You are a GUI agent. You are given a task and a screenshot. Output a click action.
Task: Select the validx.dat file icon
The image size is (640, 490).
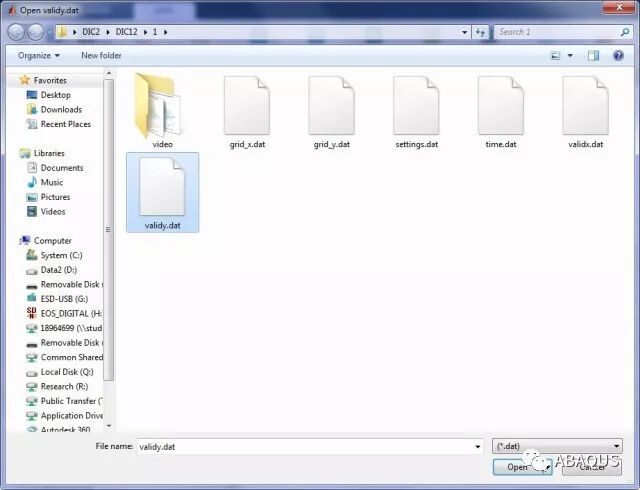(x=586, y=106)
